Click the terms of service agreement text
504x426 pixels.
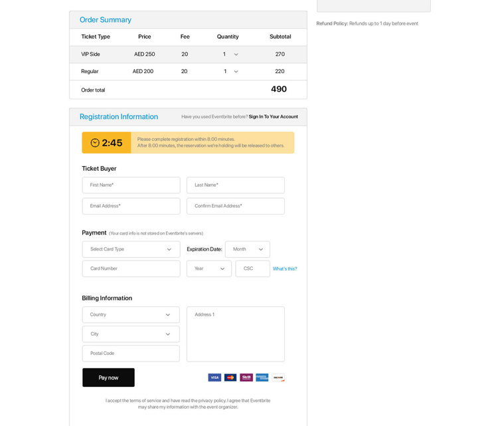click(188, 404)
